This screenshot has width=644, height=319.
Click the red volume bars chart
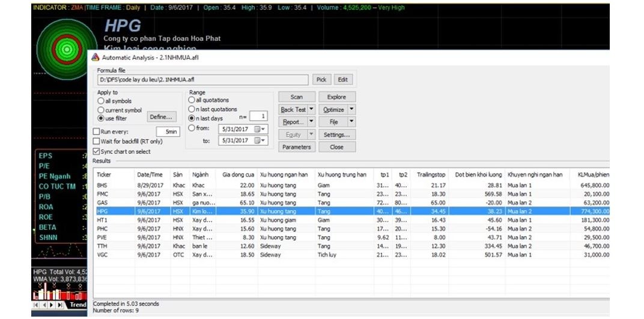coord(59,293)
